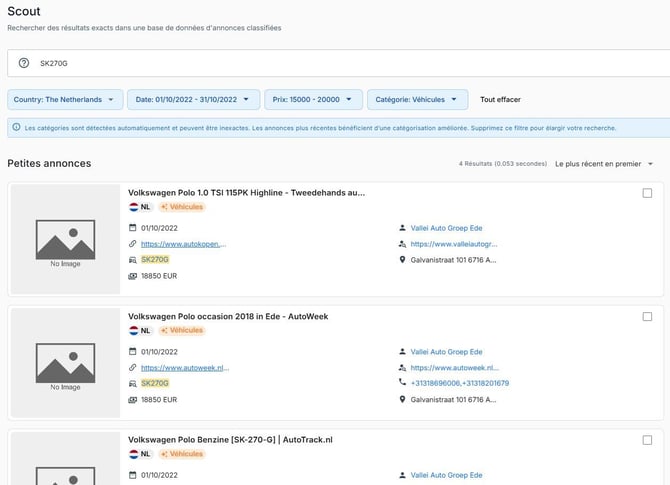Viewport: 670px width, 485px height.
Task: Click the location pin icon in AutoWeek listing
Action: coord(402,399)
